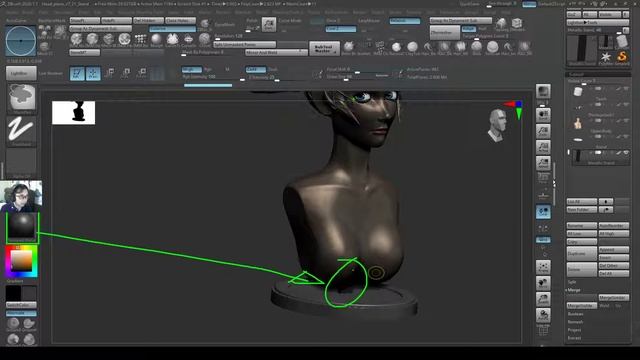This screenshot has height=360, width=640.
Task: Click the Move view icon in right shelf
Action: coord(543,283)
